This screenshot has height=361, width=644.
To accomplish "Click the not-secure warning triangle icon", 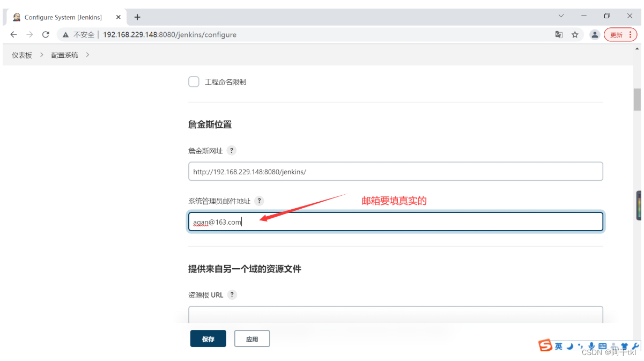I will tap(66, 35).
